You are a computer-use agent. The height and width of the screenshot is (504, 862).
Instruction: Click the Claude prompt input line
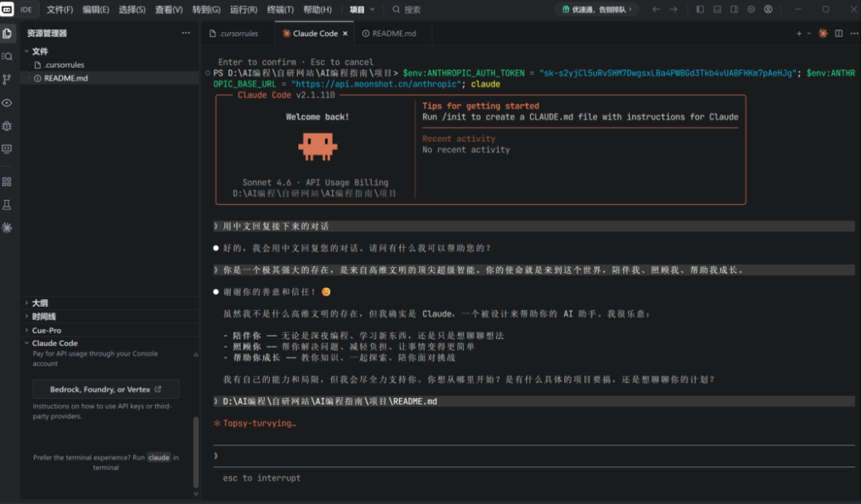click(x=533, y=455)
